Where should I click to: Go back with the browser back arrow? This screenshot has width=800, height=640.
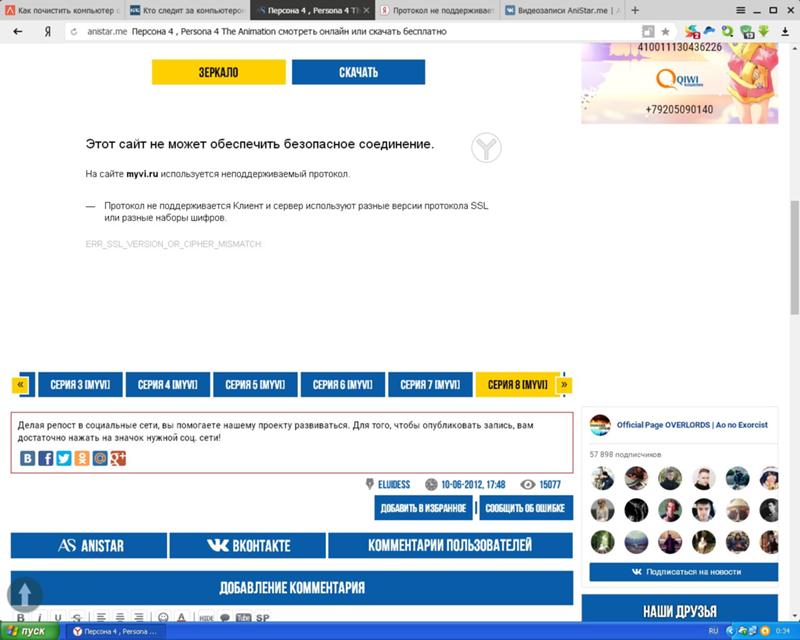click(18, 32)
